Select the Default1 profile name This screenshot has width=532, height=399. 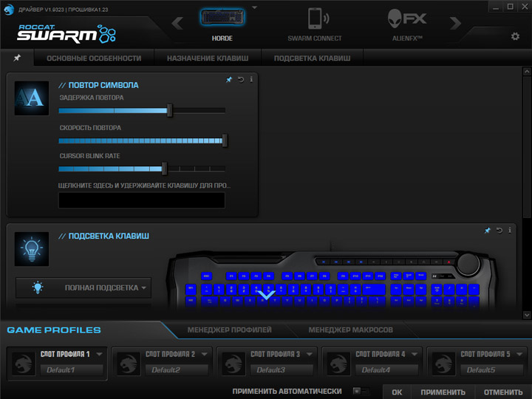72,370
